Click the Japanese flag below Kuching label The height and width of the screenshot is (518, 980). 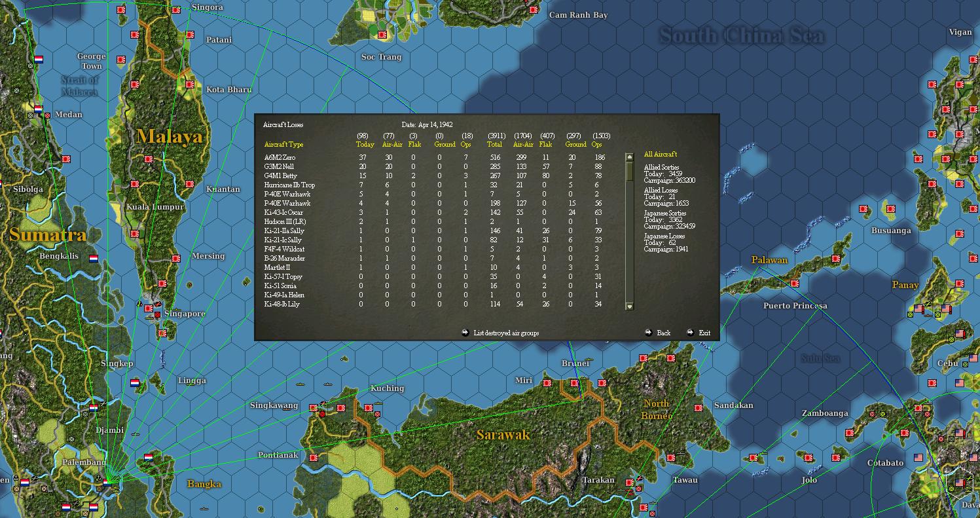coord(369,408)
